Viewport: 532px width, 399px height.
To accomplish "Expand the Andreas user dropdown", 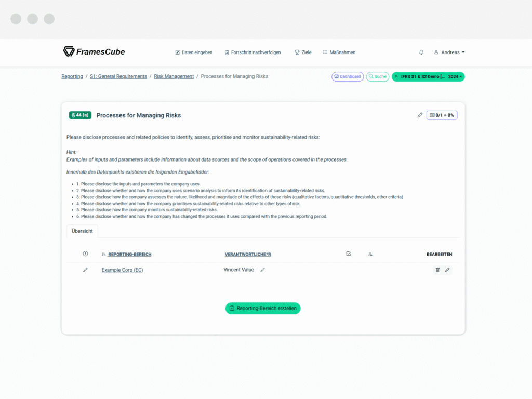I will [x=449, y=52].
